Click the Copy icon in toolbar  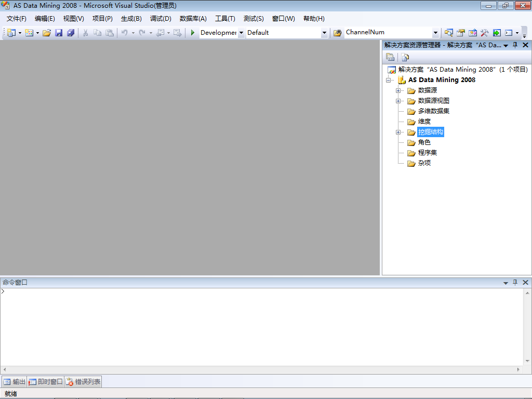(97, 33)
